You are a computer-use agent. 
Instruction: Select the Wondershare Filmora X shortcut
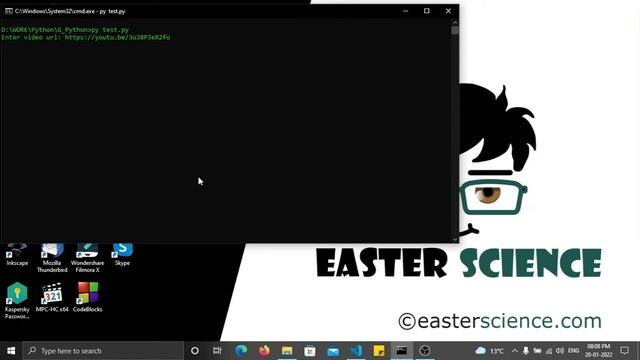[87, 258]
